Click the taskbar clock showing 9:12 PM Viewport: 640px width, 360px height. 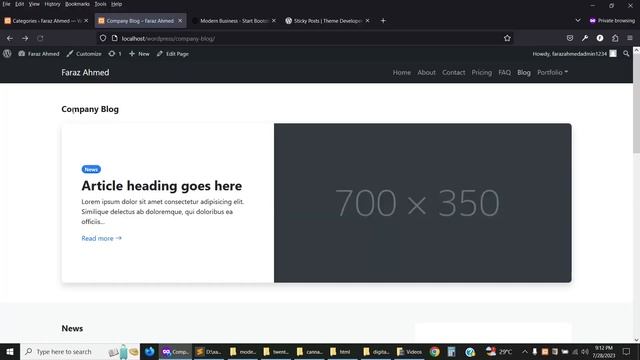point(604,351)
